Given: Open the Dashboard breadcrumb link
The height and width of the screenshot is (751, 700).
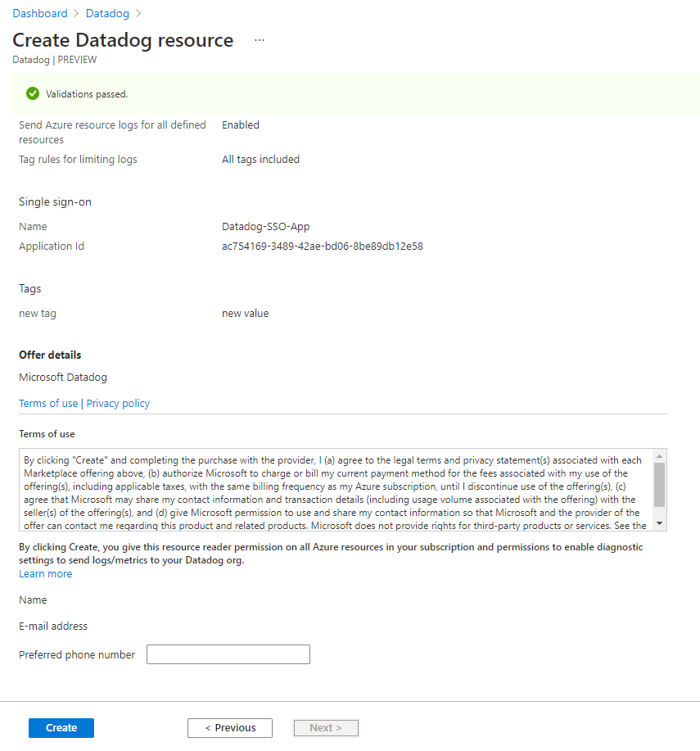Looking at the screenshot, I should pyautogui.click(x=39, y=13).
